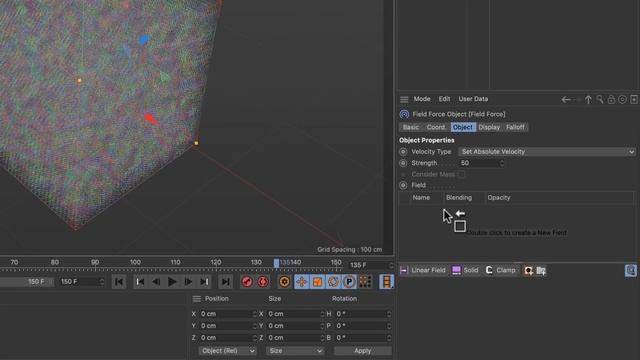
Task: Adjust the Rotation H stepper
Action: pyautogui.click(x=389, y=314)
